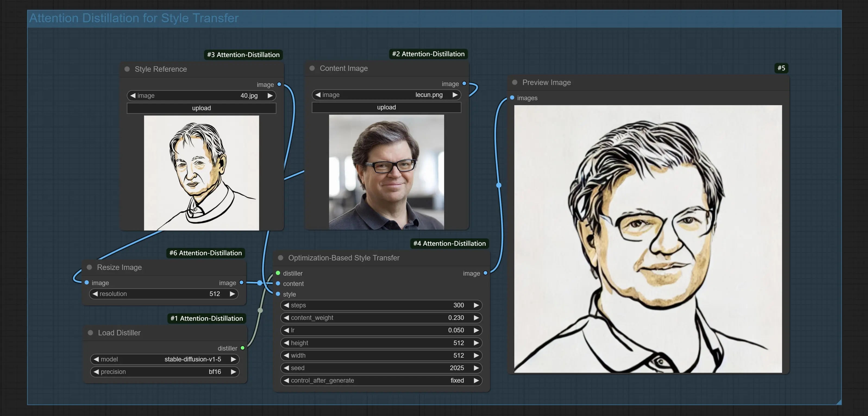The width and height of the screenshot is (868, 416).
Task: Decrease resolution value with left arrow
Action: click(95, 294)
